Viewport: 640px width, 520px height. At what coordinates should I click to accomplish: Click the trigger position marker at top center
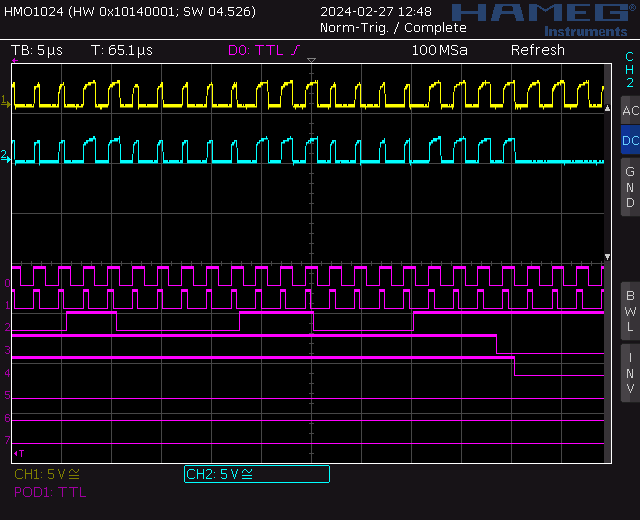311,64
